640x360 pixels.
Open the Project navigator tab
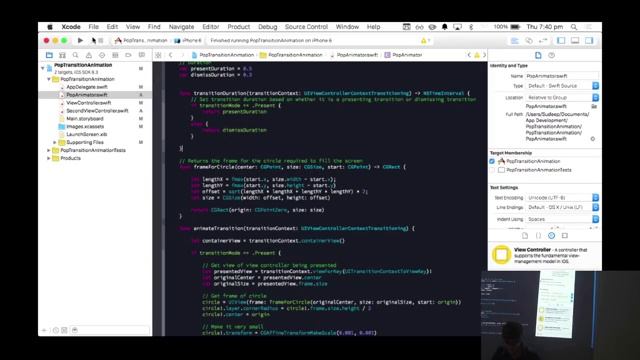tap(49, 55)
